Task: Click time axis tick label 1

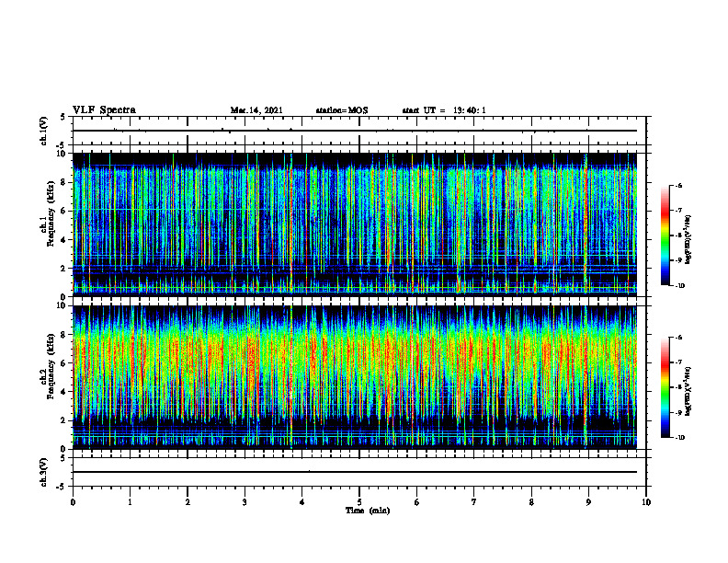Action: pos(130,502)
